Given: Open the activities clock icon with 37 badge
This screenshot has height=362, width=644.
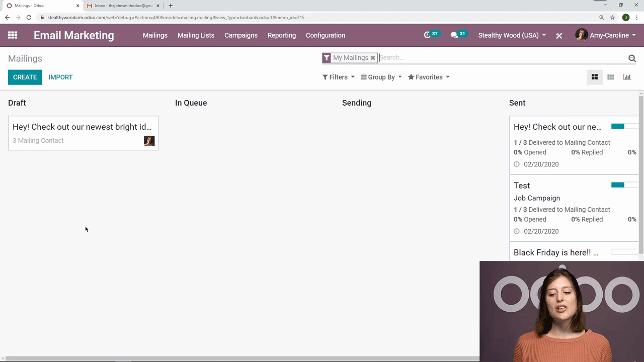Looking at the screenshot, I should 428,35.
